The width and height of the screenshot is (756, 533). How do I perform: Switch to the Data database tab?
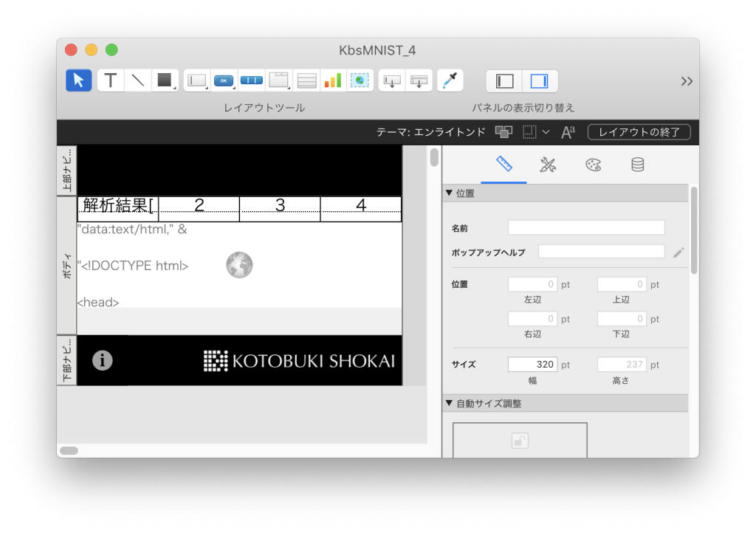pyautogui.click(x=637, y=165)
